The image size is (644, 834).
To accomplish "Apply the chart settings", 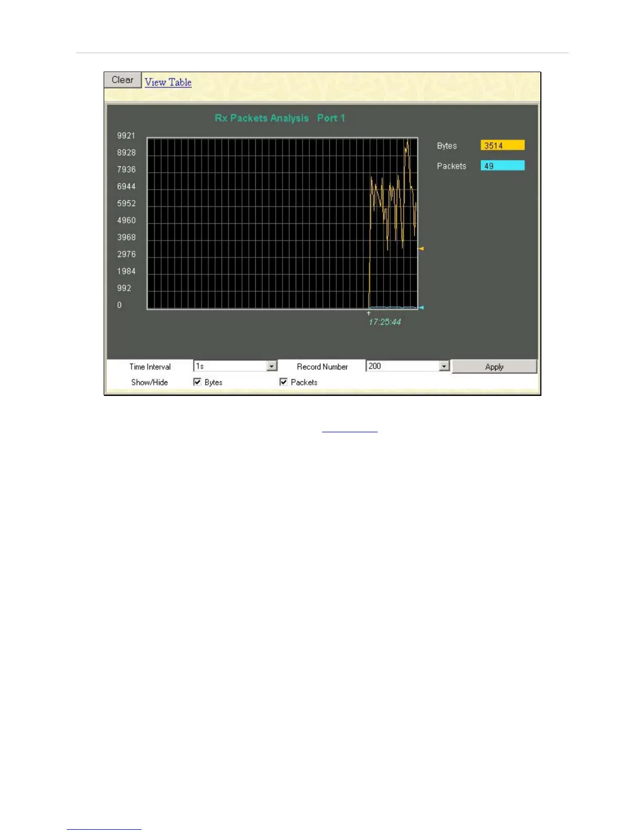I will point(494,366).
